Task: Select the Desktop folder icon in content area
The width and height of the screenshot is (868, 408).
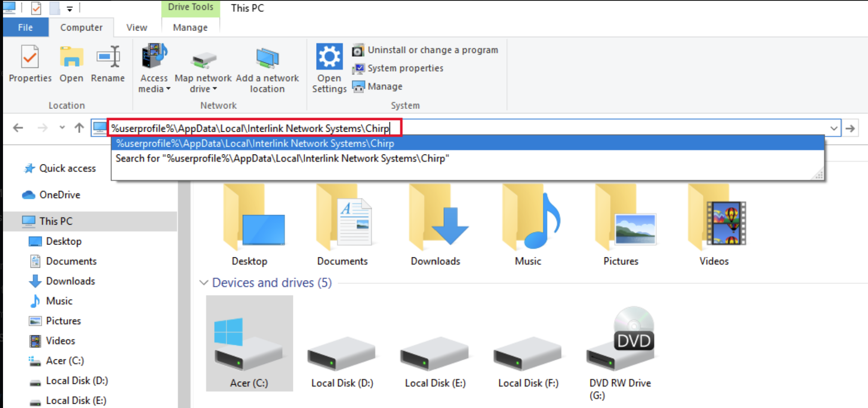Action: [254, 217]
